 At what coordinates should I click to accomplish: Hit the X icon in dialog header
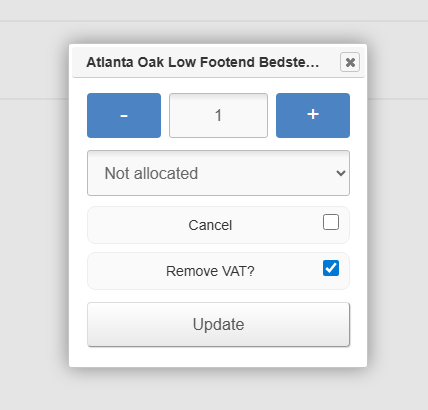coord(350,62)
